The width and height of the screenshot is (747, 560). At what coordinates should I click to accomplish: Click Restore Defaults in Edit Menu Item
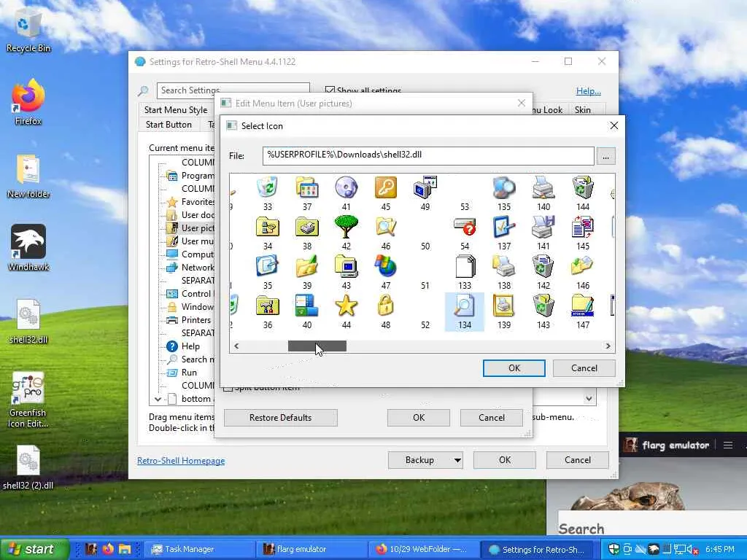[281, 418]
